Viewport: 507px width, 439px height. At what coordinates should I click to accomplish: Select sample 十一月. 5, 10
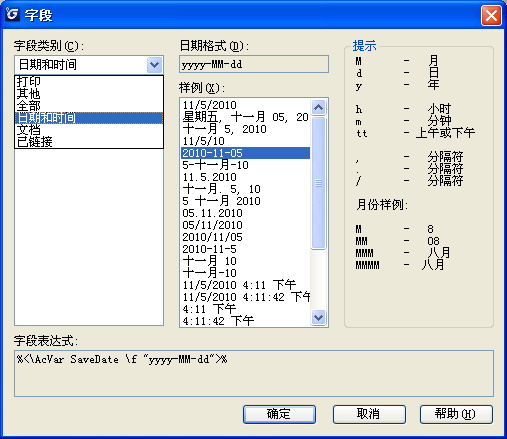[x=246, y=189]
